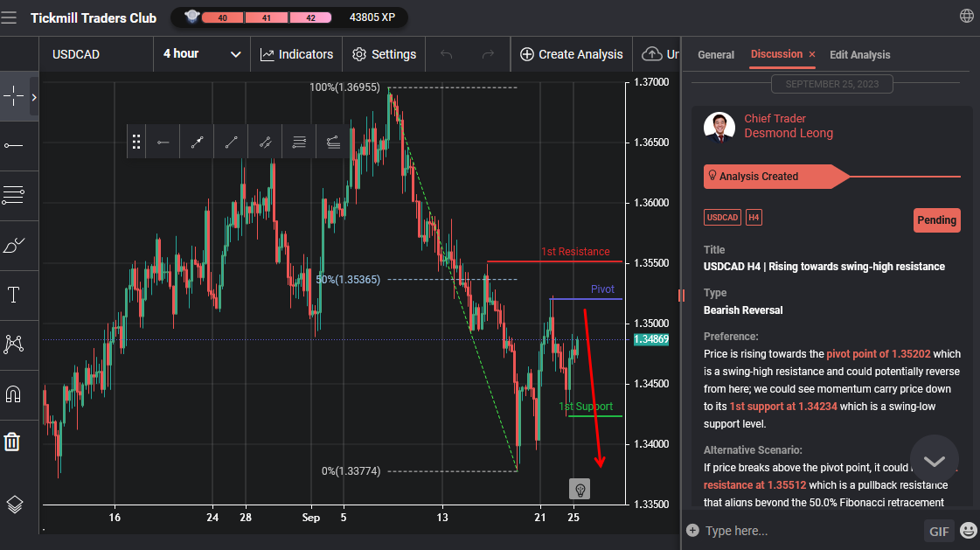Image resolution: width=980 pixels, height=550 pixels.
Task: Choose trend line in floating toolbar
Action: click(231, 142)
